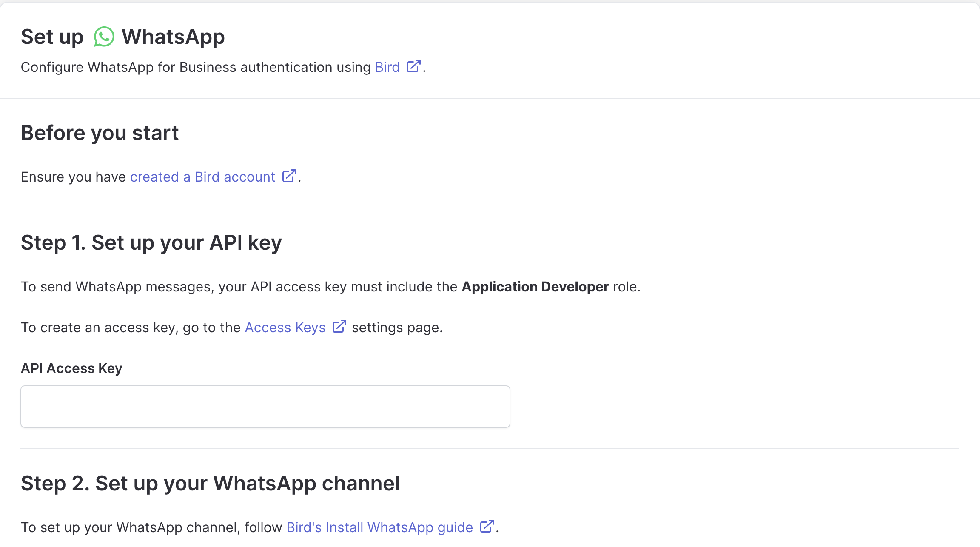980x547 pixels.
Task: Focus the API Access Key input field
Action: pyautogui.click(x=265, y=407)
